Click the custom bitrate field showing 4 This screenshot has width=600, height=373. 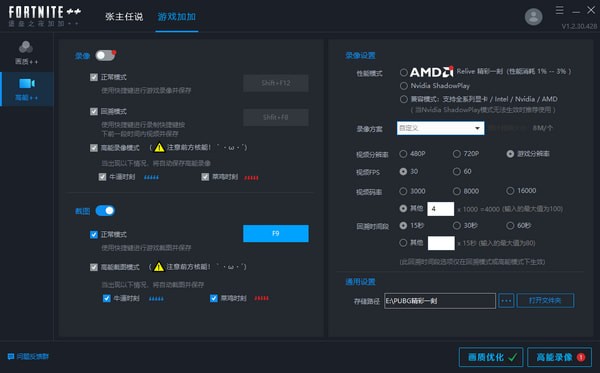pyautogui.click(x=440, y=209)
